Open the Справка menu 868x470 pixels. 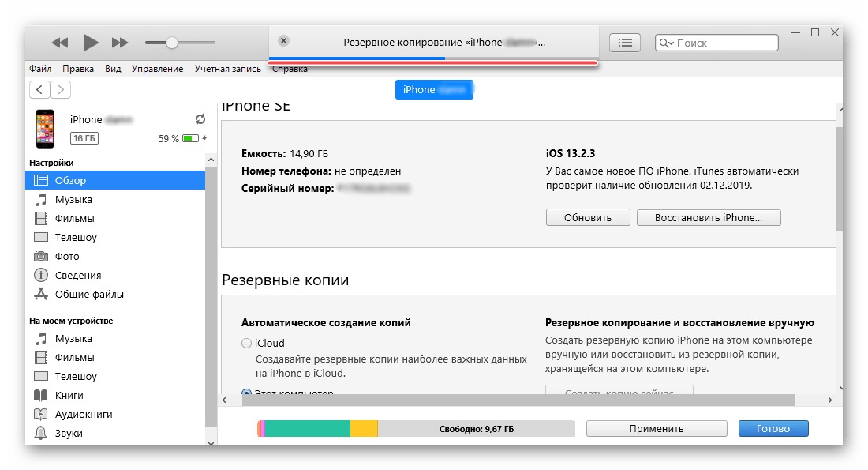290,70
